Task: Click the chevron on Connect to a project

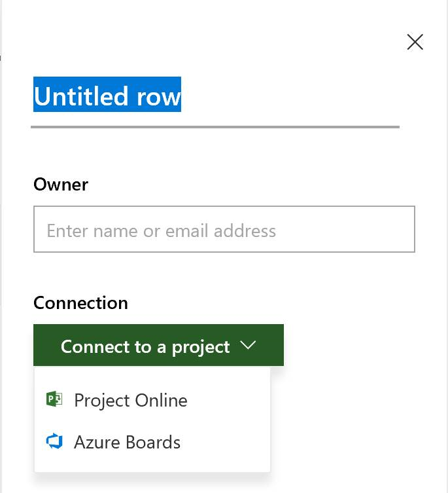Action: tap(249, 346)
